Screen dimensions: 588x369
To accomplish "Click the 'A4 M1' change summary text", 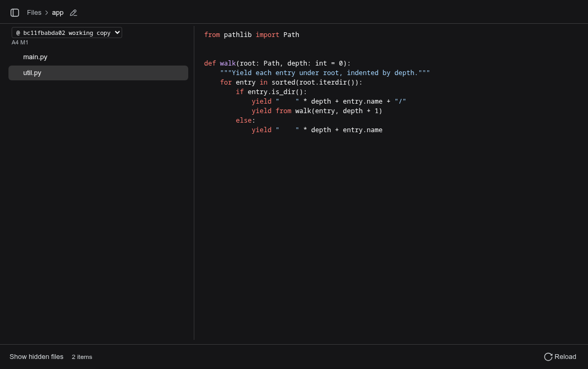I will click(x=20, y=42).
